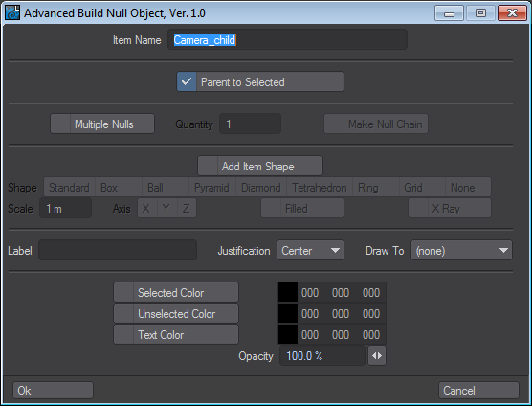Click the Ok button
Viewport: 532px width, 406px height.
(x=53, y=391)
